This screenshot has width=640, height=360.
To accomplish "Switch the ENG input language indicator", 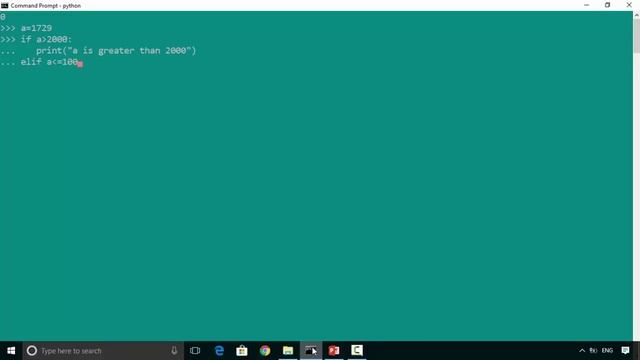I will (607, 351).
